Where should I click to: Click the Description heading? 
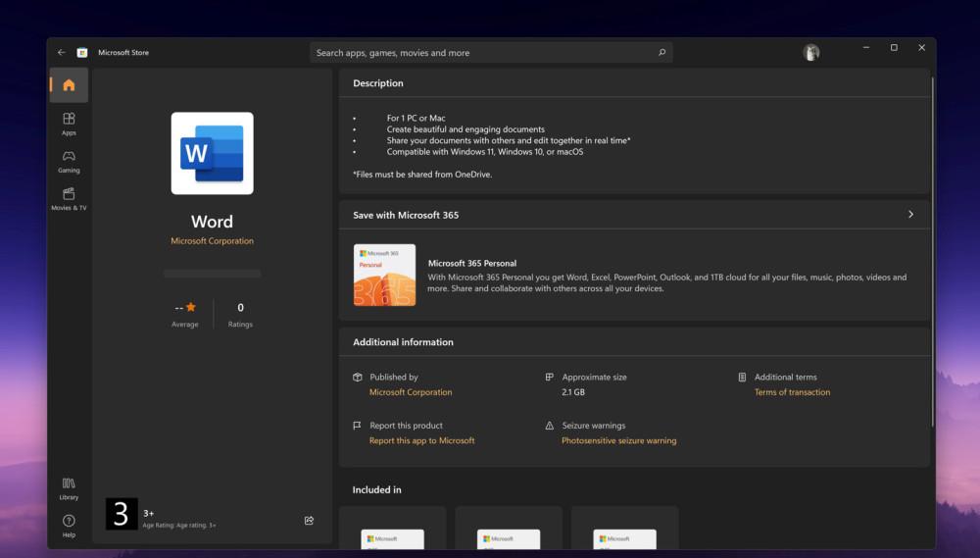click(x=378, y=83)
